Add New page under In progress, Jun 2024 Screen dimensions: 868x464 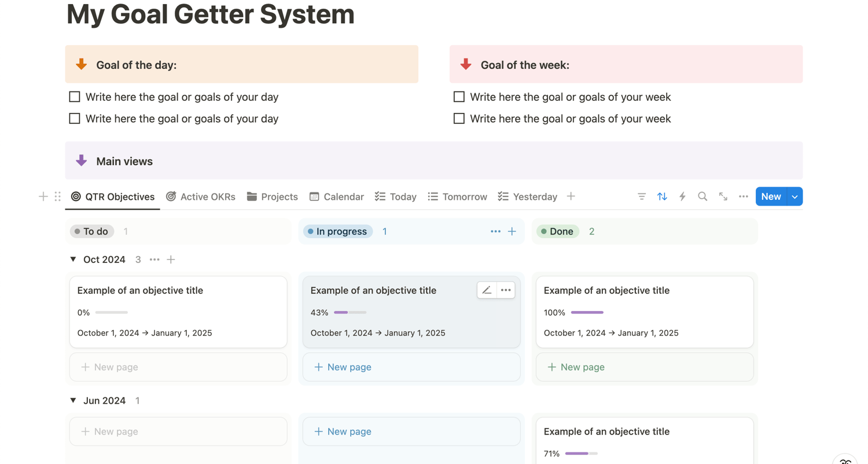pos(411,432)
